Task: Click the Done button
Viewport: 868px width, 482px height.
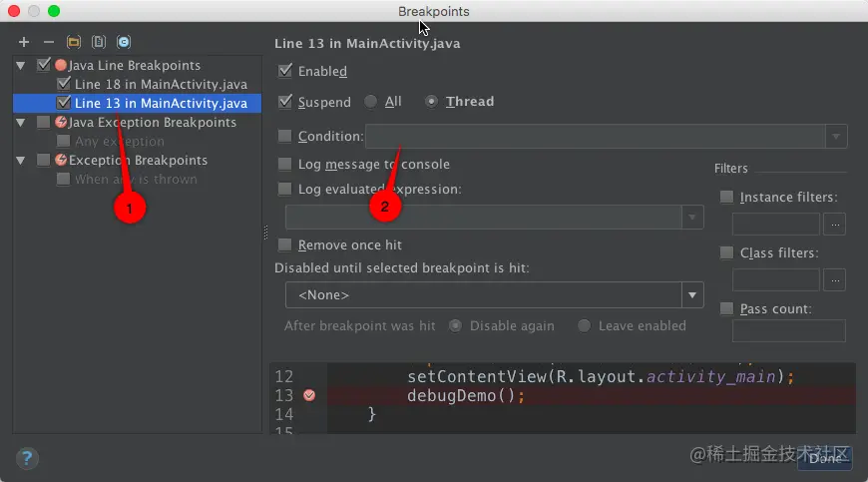Action: pos(825,458)
